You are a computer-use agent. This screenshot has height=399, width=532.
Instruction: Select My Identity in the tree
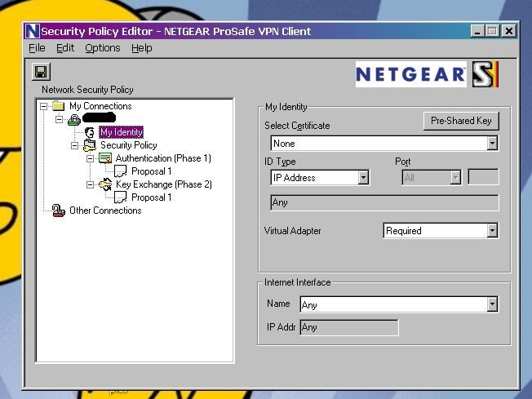[121, 132]
